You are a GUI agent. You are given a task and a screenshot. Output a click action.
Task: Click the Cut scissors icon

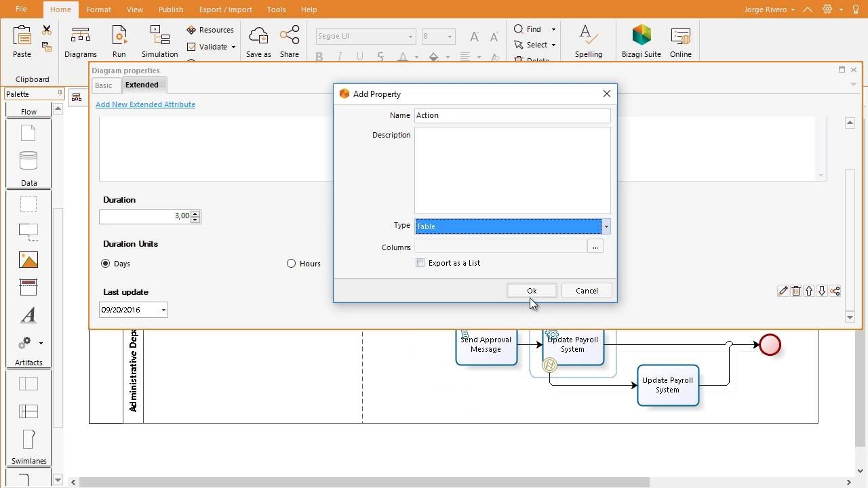coord(47,30)
